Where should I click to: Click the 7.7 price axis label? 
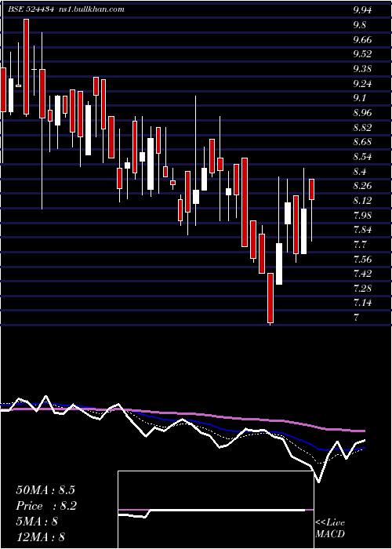[x=360, y=245]
